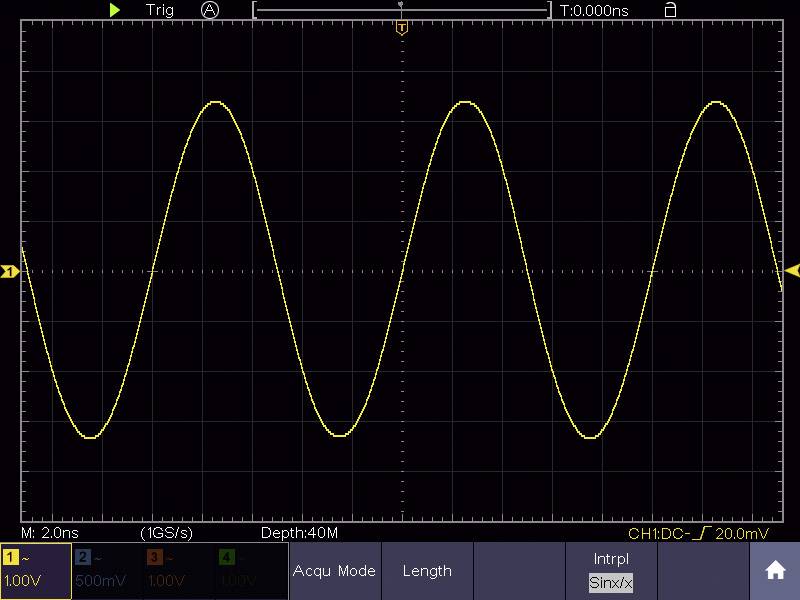Open the Length record setting
Screen dimensions: 800x600
point(428,570)
